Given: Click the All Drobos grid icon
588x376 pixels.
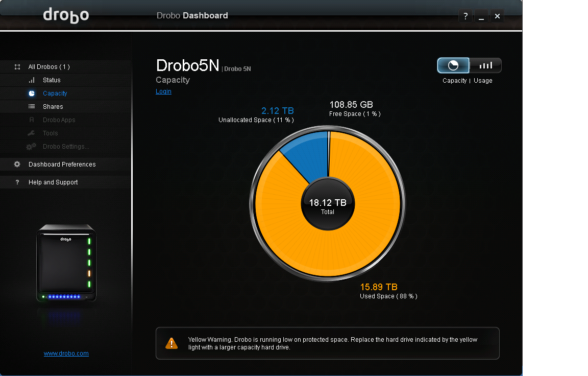Looking at the screenshot, I should [x=17, y=66].
